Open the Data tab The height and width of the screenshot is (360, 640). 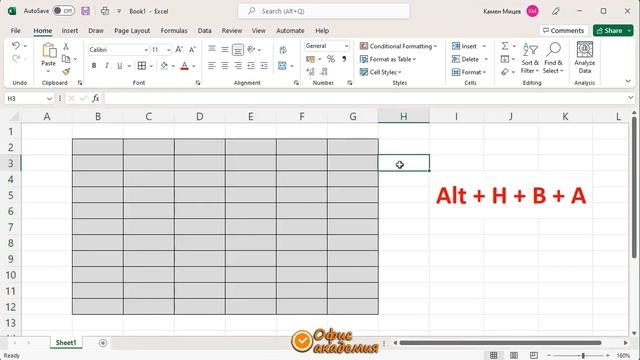pyautogui.click(x=204, y=31)
